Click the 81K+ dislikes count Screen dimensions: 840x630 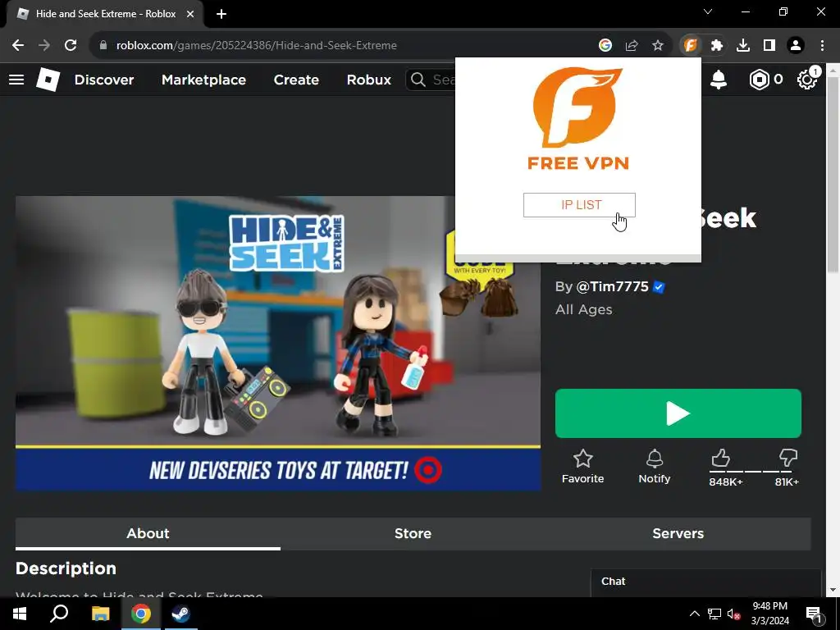pos(787,482)
